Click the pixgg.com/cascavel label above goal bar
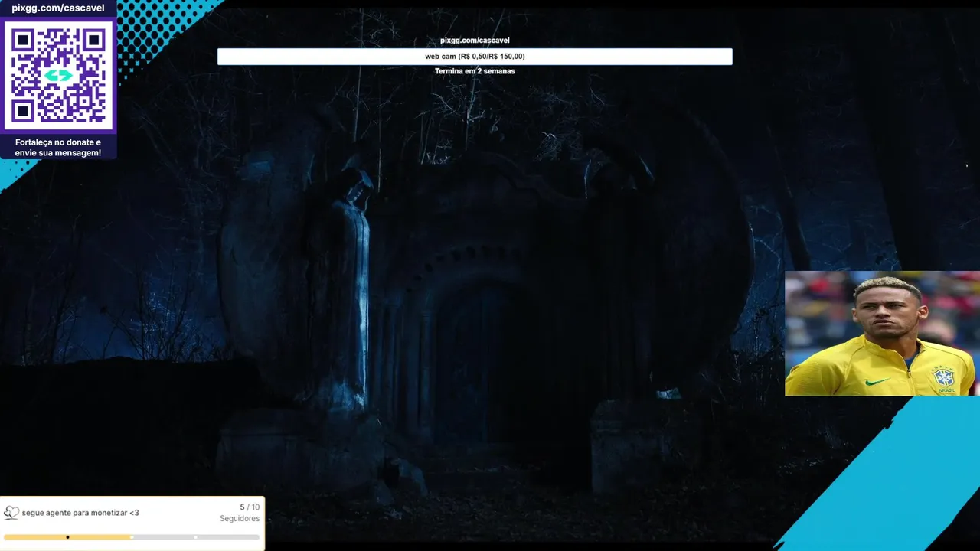This screenshot has height=551, width=980. [x=475, y=41]
